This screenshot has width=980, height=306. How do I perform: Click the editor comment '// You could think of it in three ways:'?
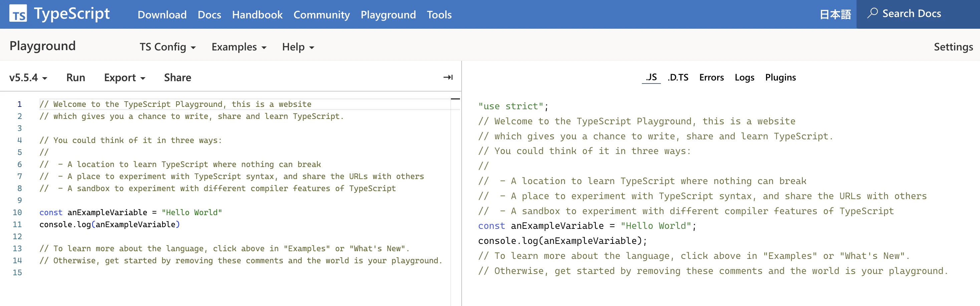[x=131, y=140]
